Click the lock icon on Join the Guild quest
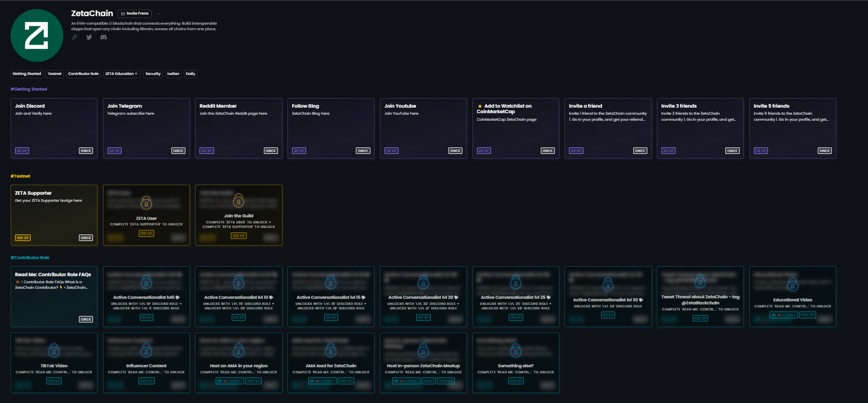The image size is (868, 403). tap(239, 201)
